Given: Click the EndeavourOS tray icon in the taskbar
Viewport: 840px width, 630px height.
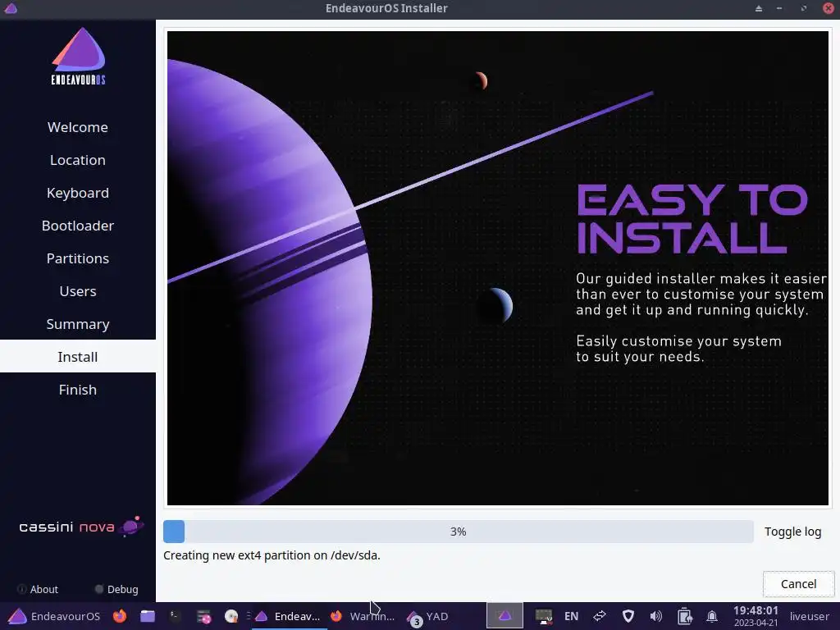Looking at the screenshot, I should point(504,616).
